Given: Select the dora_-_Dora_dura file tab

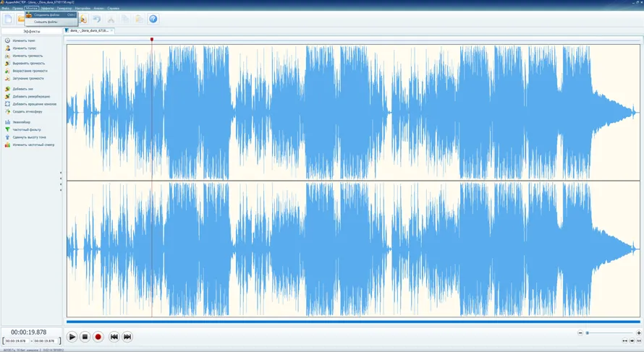Looking at the screenshot, I should [x=89, y=30].
